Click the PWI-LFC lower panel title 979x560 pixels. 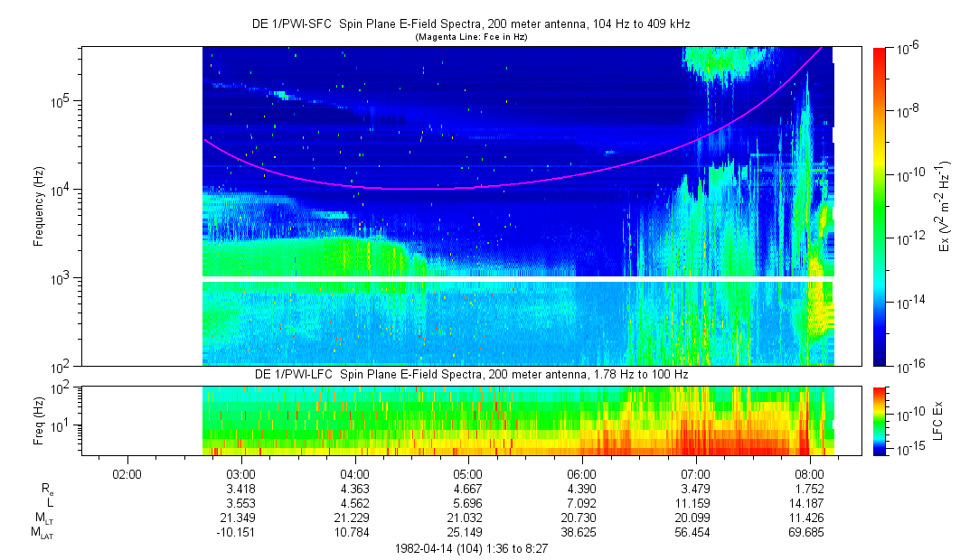click(x=470, y=374)
